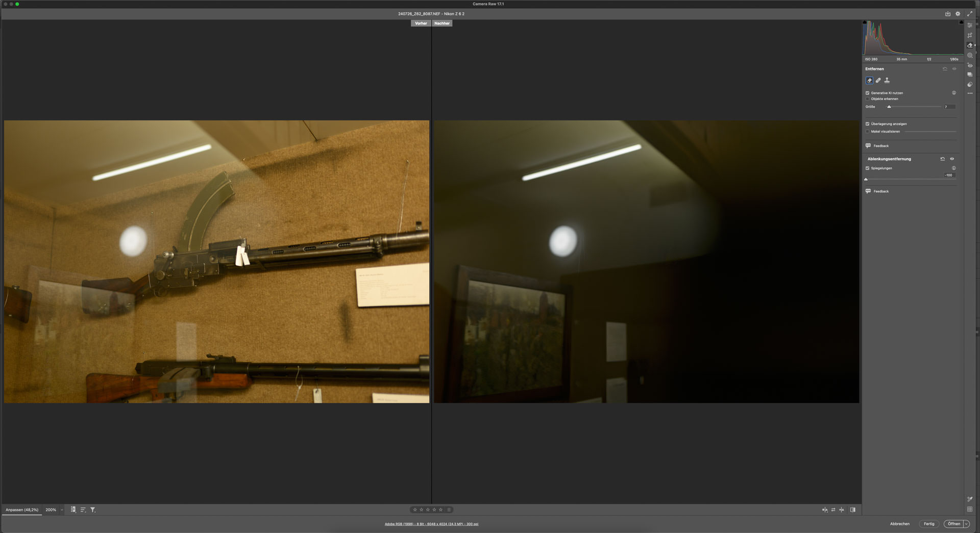Open the Red Eye removal tool
This screenshot has height=533, width=980.
(970, 65)
